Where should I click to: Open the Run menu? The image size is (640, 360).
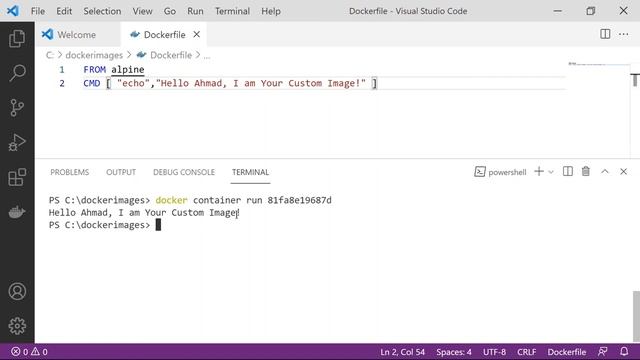(195, 11)
